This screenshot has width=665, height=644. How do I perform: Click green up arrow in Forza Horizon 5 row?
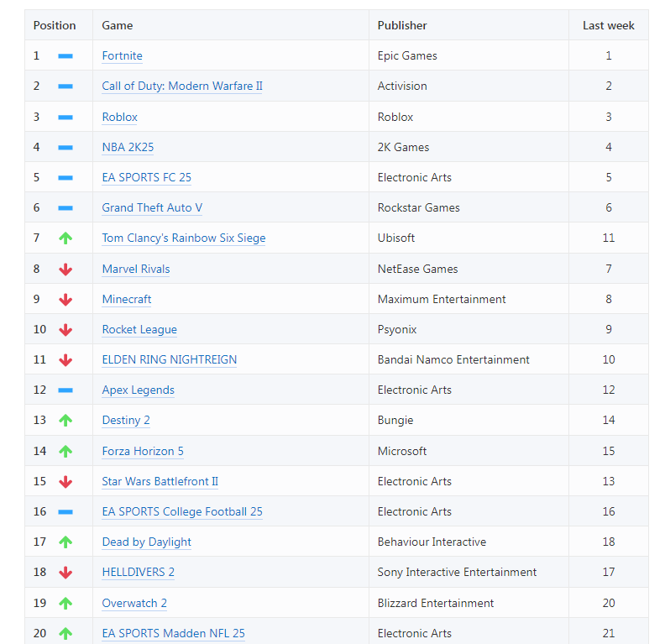click(x=65, y=452)
